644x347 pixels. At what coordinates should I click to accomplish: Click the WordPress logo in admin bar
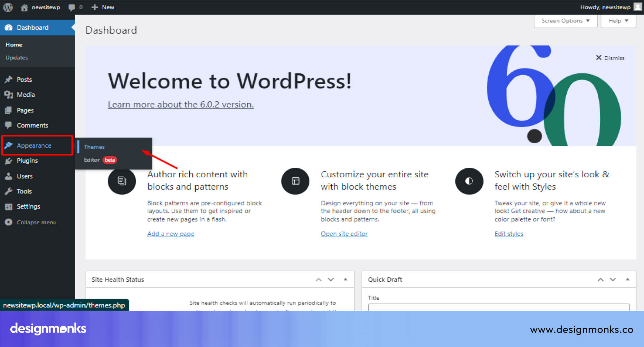point(8,7)
